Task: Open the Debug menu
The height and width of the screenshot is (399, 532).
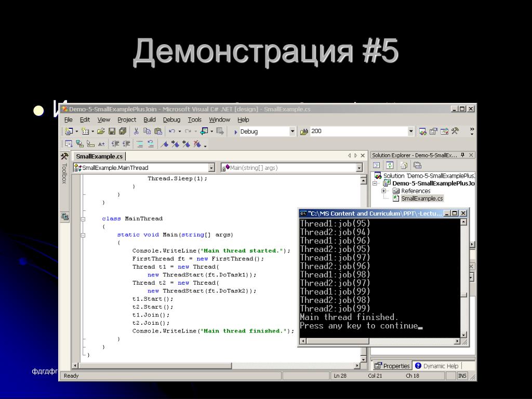Action: 171,120
